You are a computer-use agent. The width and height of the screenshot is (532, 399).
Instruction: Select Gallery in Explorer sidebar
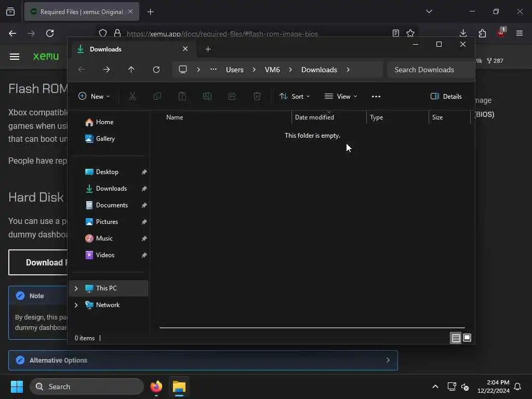pyautogui.click(x=105, y=138)
